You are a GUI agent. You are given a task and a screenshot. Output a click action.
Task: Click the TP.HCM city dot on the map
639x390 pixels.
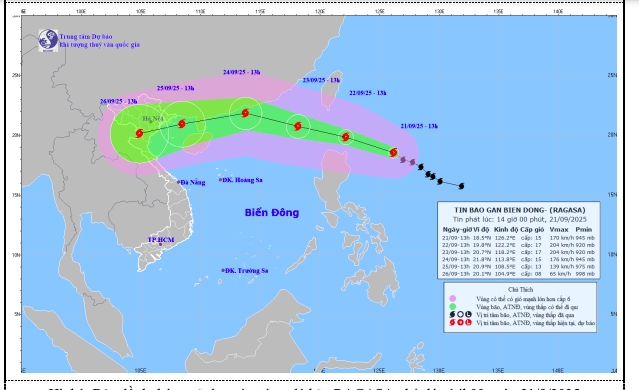(x=161, y=245)
